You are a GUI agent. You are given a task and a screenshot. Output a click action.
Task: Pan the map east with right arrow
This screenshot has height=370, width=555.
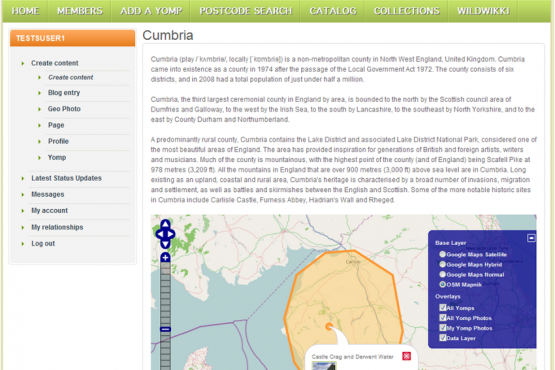point(171,234)
